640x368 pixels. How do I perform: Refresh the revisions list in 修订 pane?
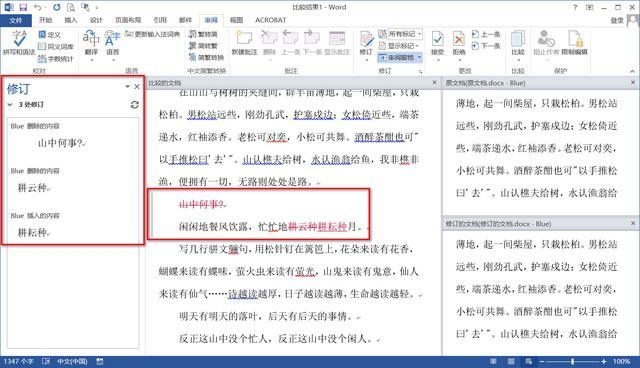pyautogui.click(x=135, y=105)
